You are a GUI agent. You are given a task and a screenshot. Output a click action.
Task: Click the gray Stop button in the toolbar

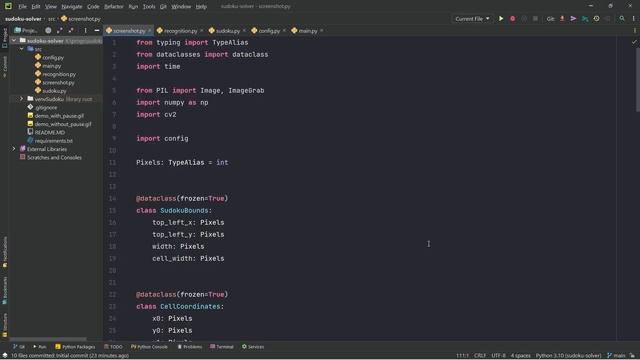(535, 19)
